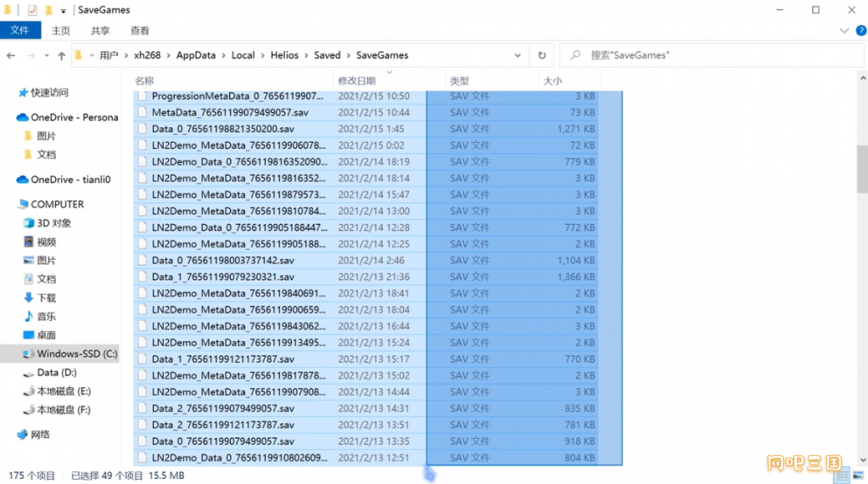
Task: Select file Data_1_76561199121173787.sav
Action: point(223,359)
